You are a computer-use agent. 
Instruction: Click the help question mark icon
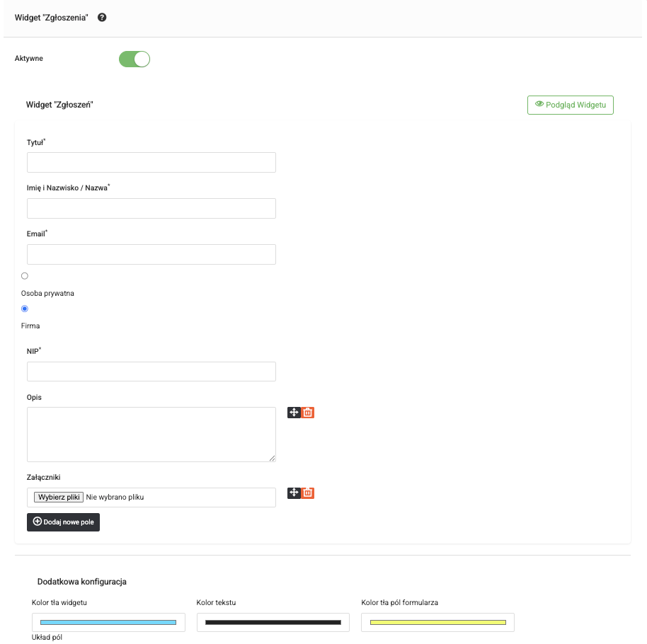102,17
